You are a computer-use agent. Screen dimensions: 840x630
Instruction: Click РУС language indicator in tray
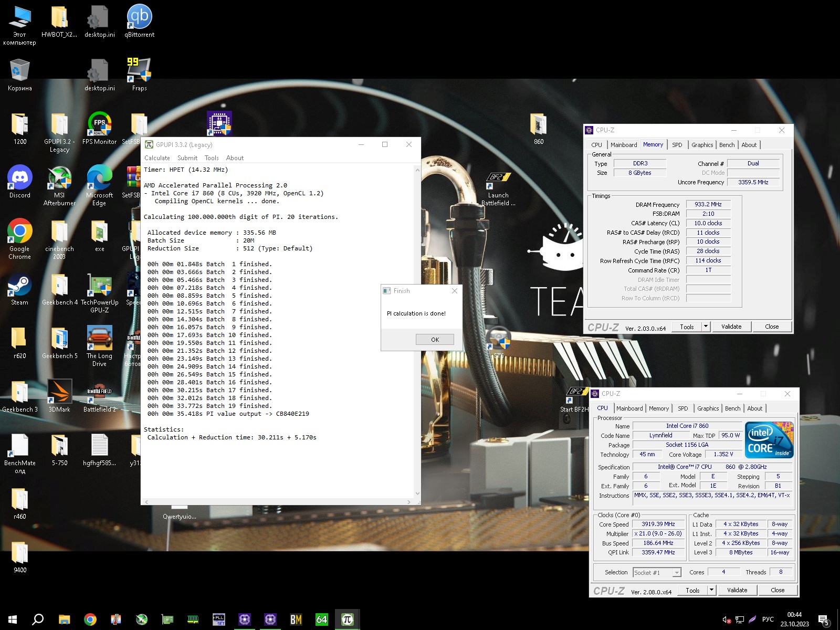(x=768, y=619)
